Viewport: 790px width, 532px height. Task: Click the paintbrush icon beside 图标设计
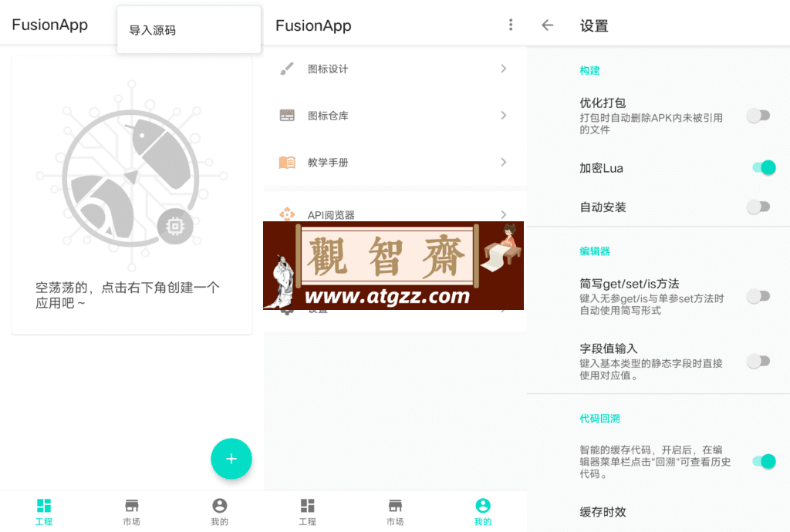click(x=287, y=69)
